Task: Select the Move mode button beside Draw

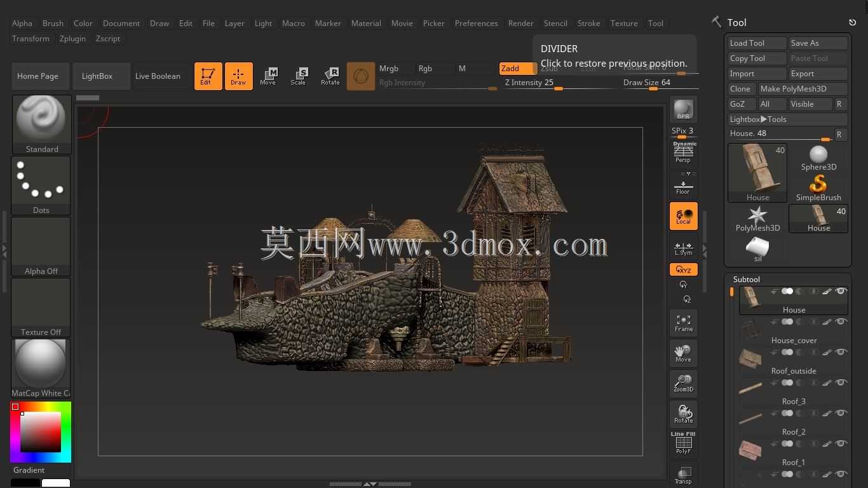Action: (268, 76)
